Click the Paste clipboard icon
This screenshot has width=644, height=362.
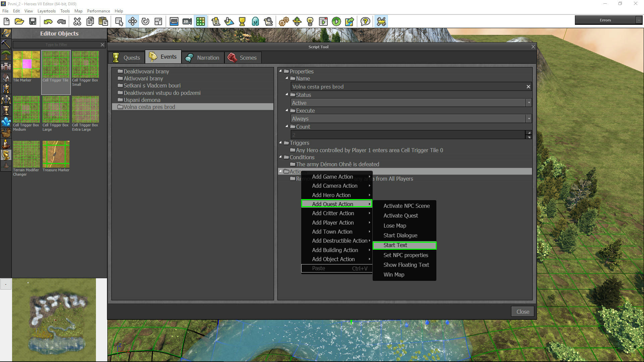coord(103,21)
